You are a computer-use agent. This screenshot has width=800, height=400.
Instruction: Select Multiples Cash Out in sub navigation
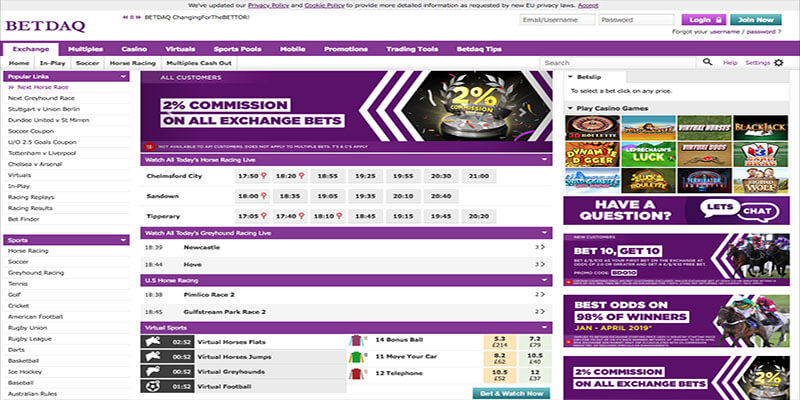pos(199,63)
